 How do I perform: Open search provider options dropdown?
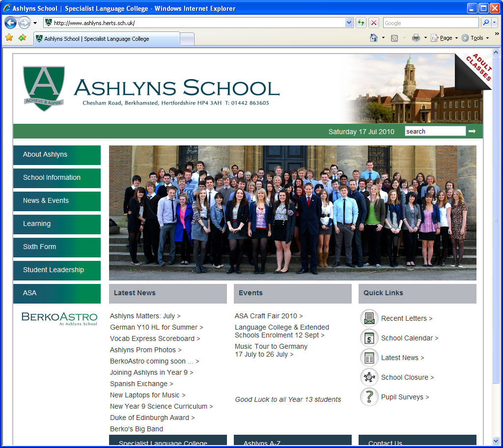pyautogui.click(x=494, y=23)
